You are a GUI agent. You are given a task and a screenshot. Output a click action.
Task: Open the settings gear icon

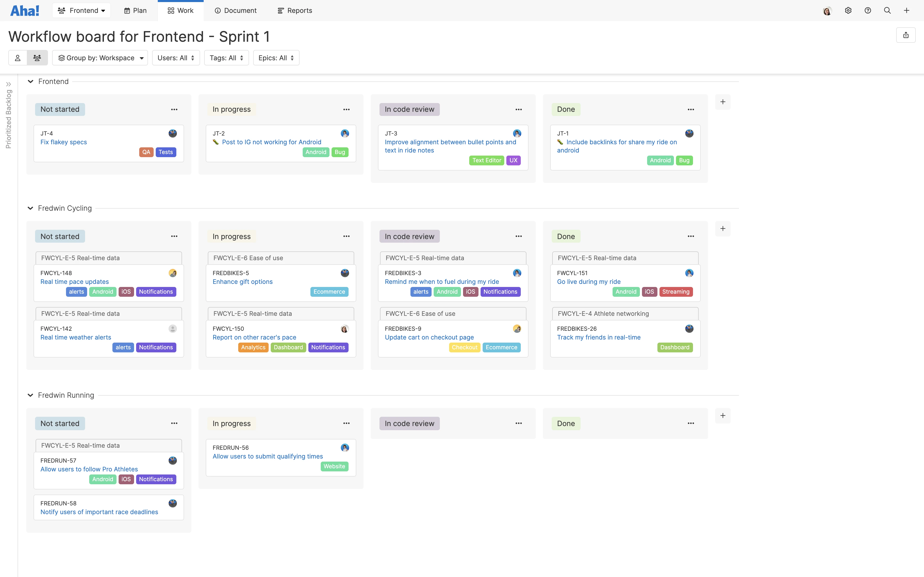[x=848, y=10]
